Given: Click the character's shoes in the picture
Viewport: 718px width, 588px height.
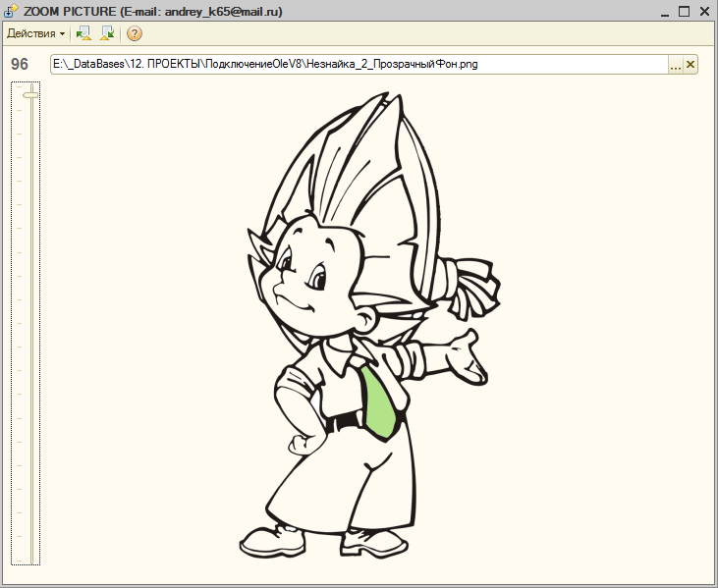Looking at the screenshot, I should click(x=270, y=539).
